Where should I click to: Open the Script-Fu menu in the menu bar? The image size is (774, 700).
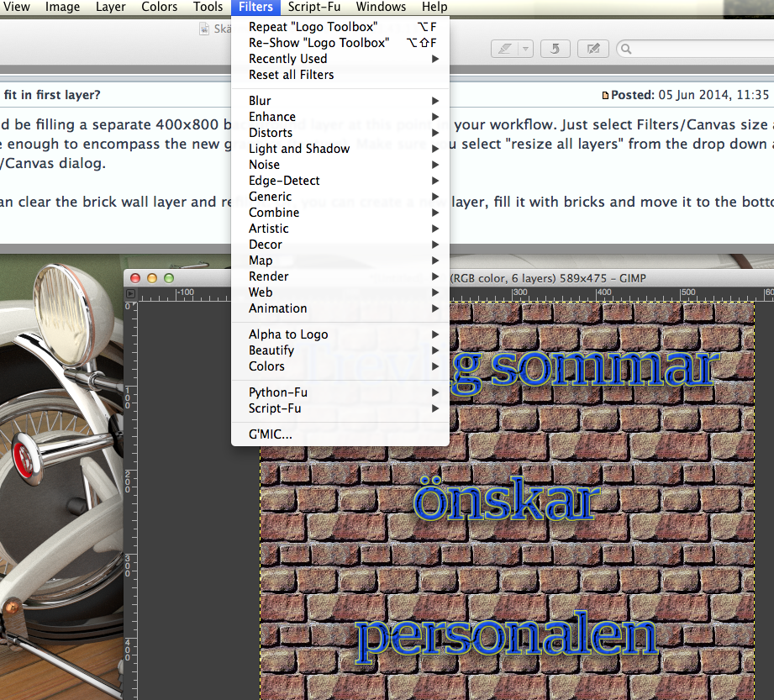coord(314,7)
